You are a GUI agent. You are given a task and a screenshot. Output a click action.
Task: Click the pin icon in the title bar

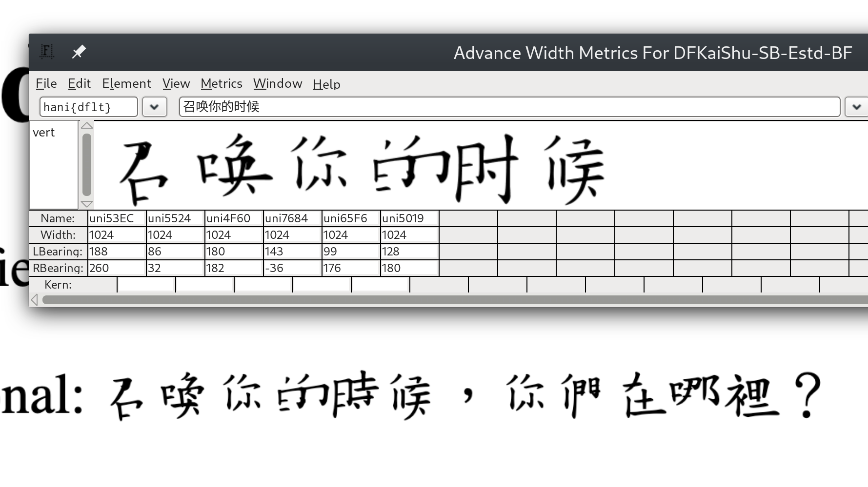pos(79,52)
